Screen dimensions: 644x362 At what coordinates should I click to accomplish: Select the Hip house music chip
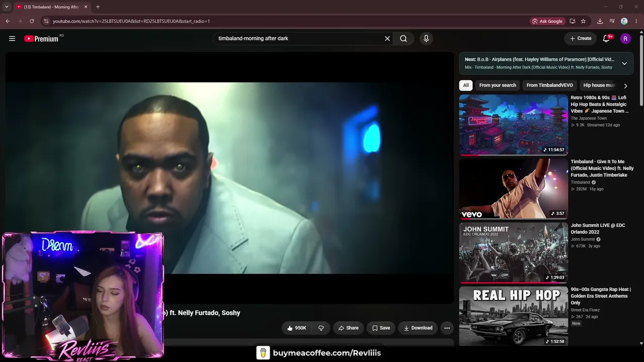(599, 85)
